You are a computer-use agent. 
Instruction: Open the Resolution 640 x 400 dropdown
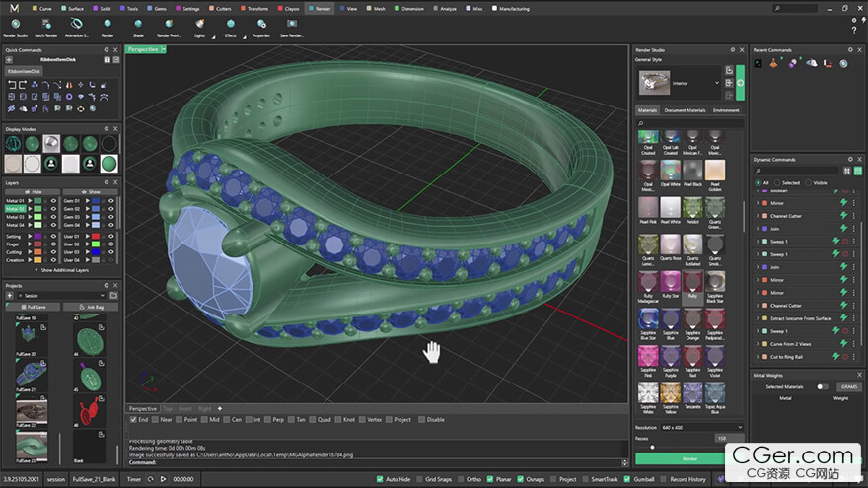pyautogui.click(x=702, y=427)
